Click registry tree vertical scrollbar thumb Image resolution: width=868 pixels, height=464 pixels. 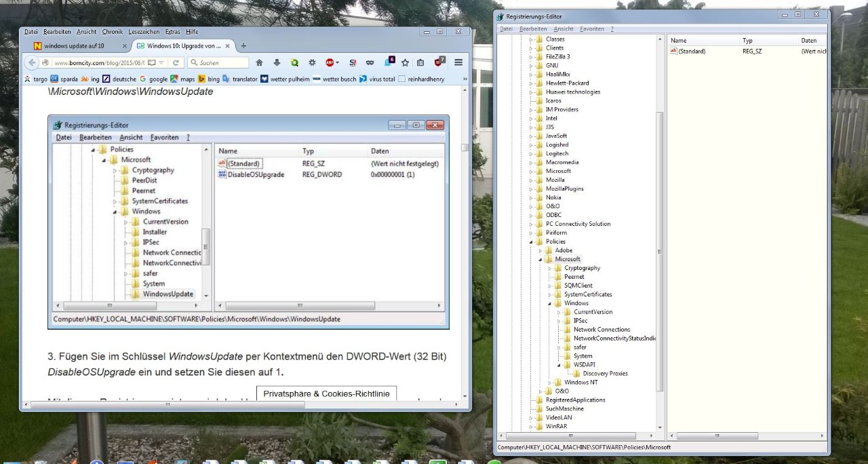pyautogui.click(x=660, y=251)
